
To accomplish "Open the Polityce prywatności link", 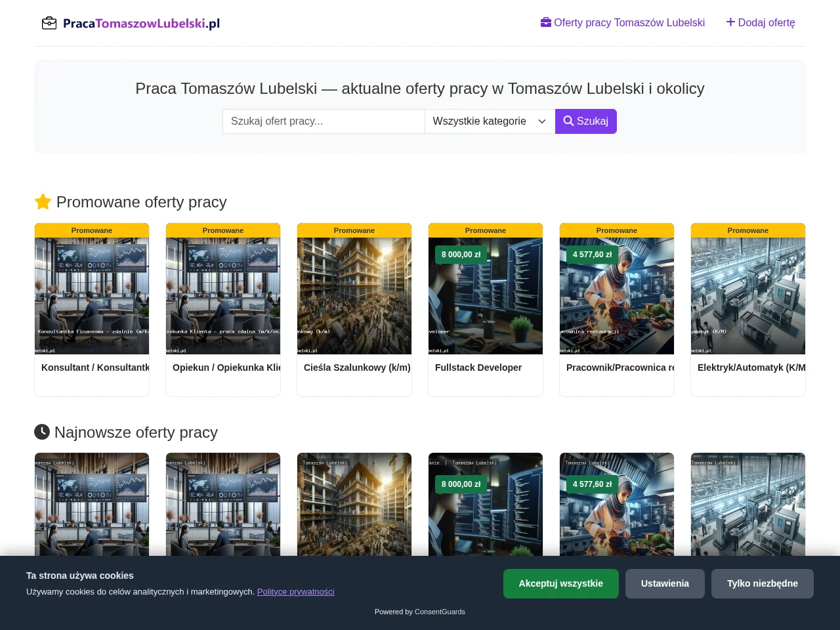I will coord(296,591).
